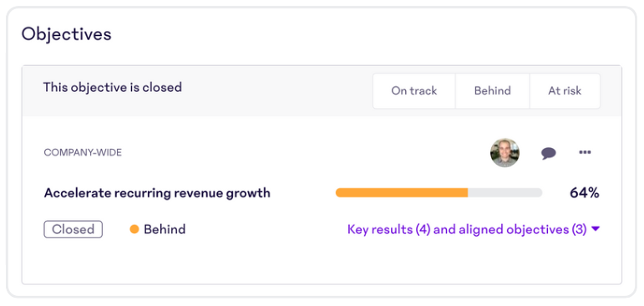Open the comments speech bubble icon

click(548, 153)
